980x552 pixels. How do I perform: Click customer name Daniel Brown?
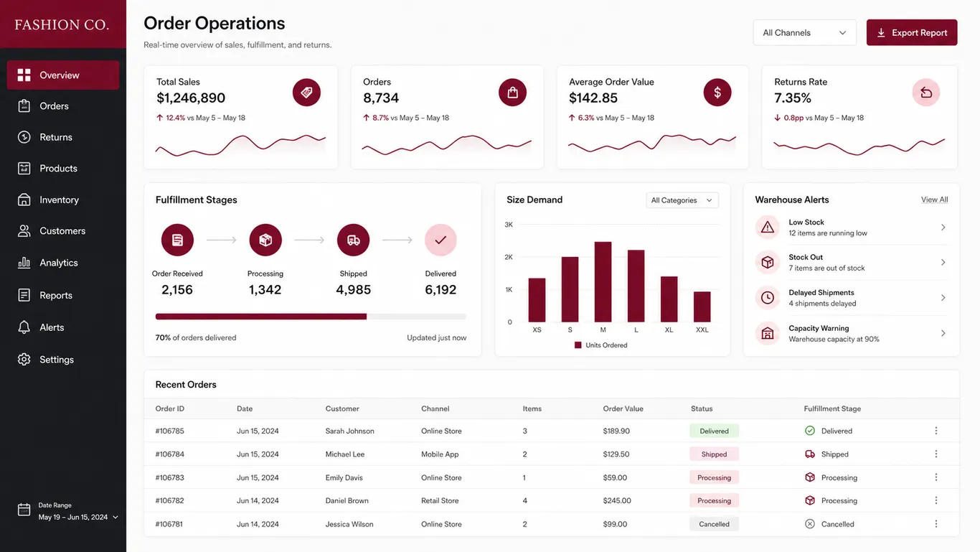(x=347, y=501)
